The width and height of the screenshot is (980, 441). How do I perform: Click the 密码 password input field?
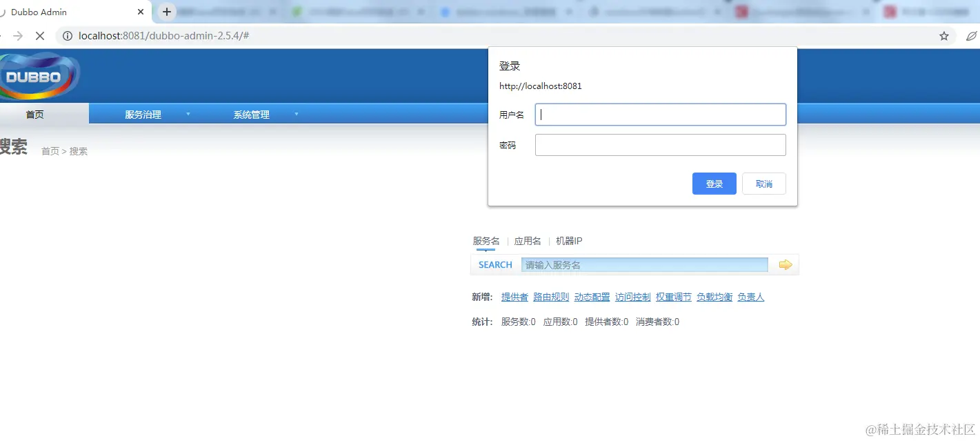[x=660, y=145]
